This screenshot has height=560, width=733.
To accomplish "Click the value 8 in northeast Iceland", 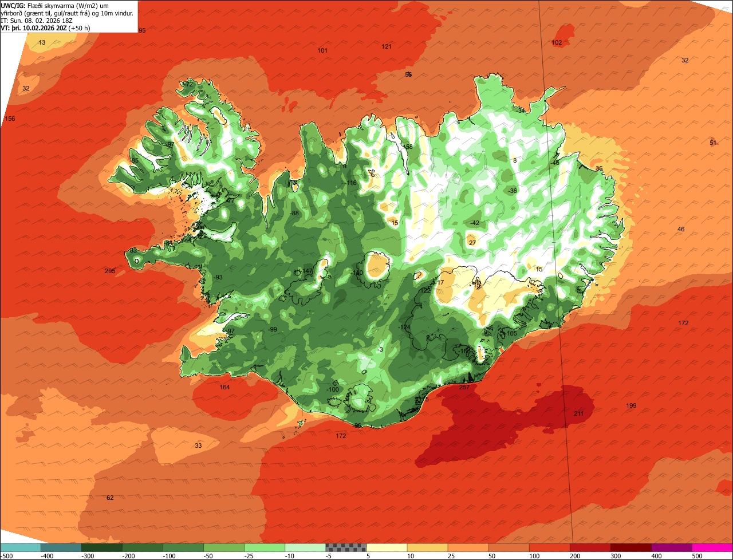I will (x=515, y=161).
